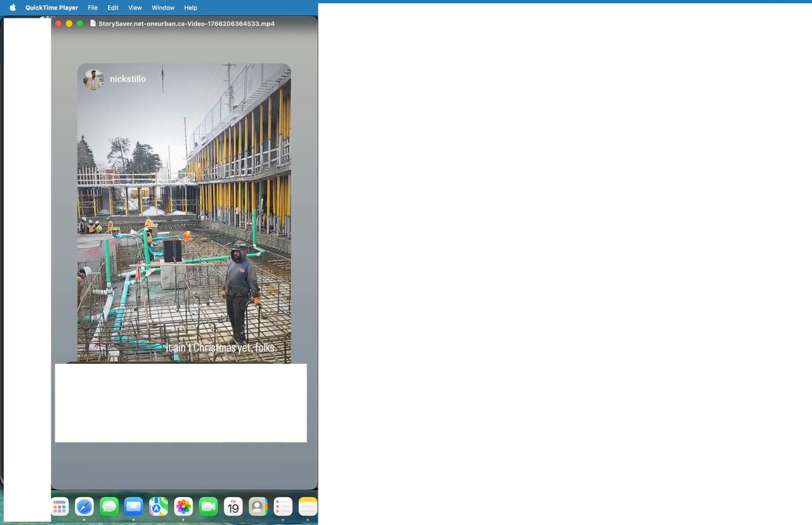Viewport: 812px width, 525px height.
Task: Launch Reminders from the Dock
Action: 283,507
